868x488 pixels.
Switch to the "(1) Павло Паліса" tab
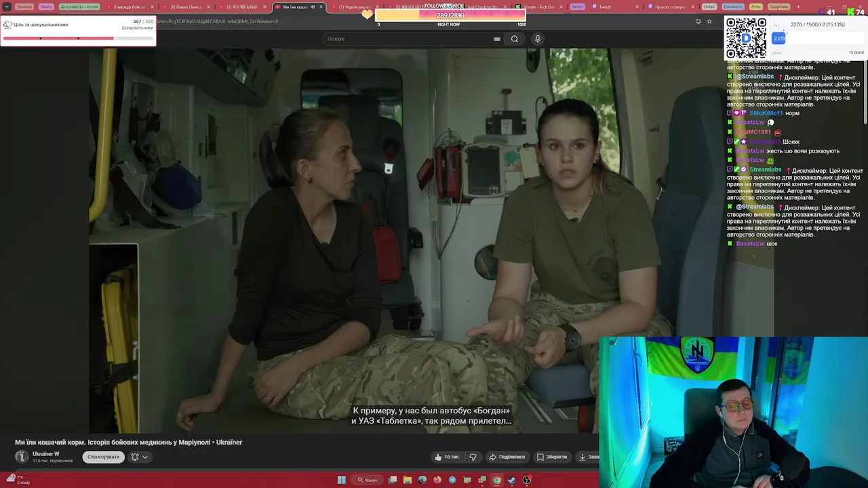click(186, 7)
